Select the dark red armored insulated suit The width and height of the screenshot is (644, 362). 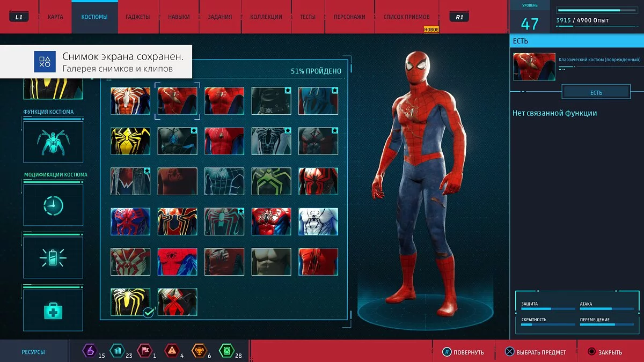pyautogui.click(x=318, y=141)
